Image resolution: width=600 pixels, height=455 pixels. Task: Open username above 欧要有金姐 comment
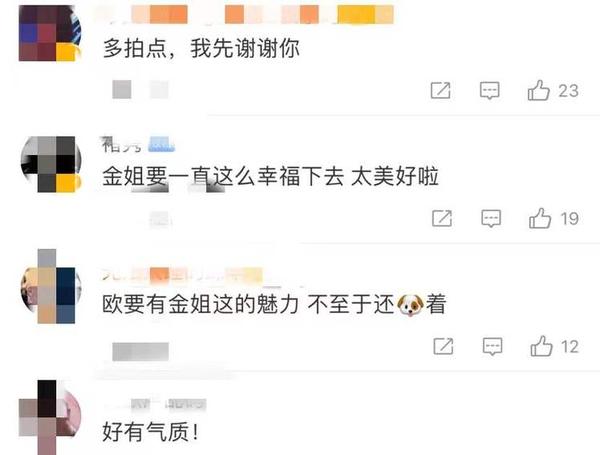[x=182, y=275]
